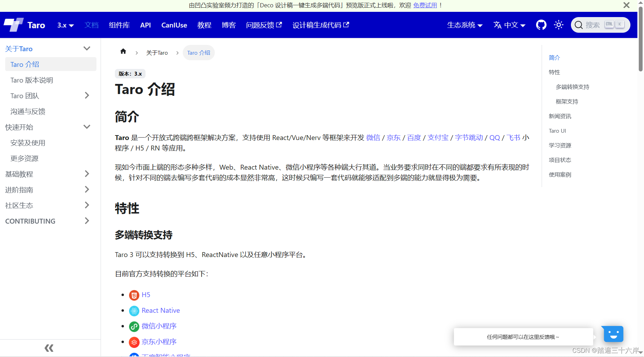Click the Taro logo icon
Viewport: 644px width, 357px height.
click(x=14, y=25)
